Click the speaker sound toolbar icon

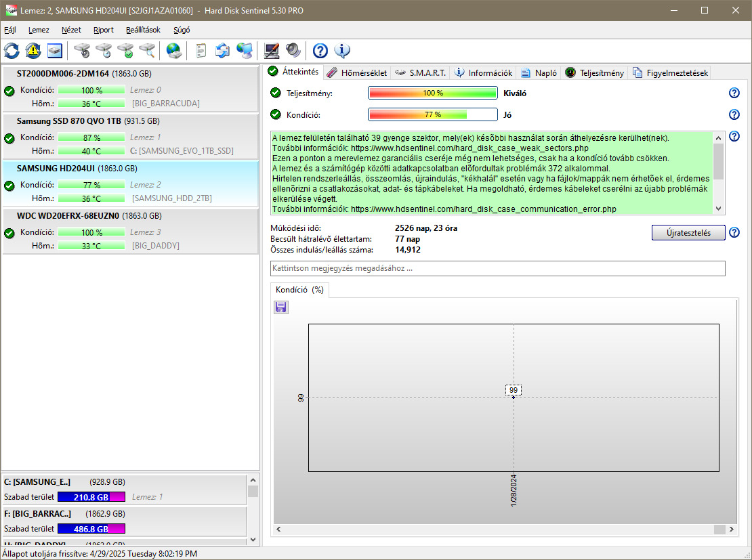point(293,51)
